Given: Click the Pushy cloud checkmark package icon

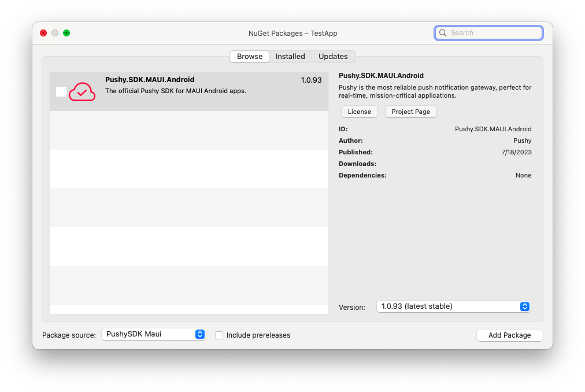Looking at the screenshot, I should coord(82,91).
